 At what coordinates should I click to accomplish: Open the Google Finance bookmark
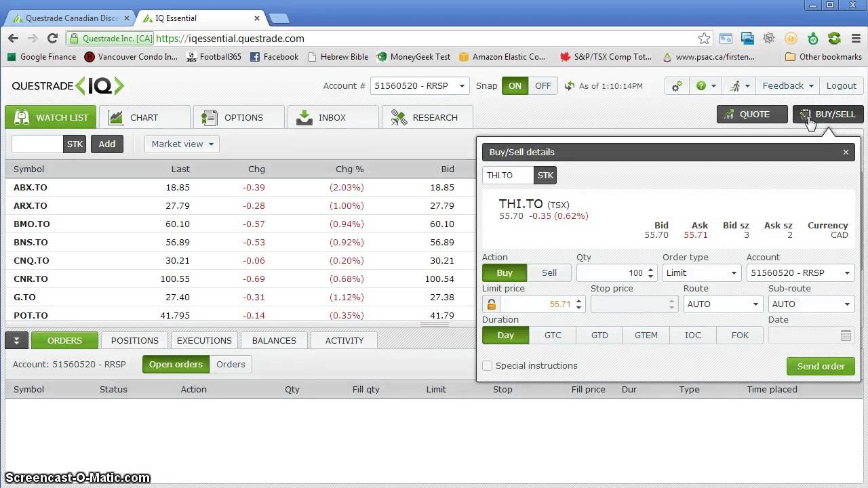[41, 57]
